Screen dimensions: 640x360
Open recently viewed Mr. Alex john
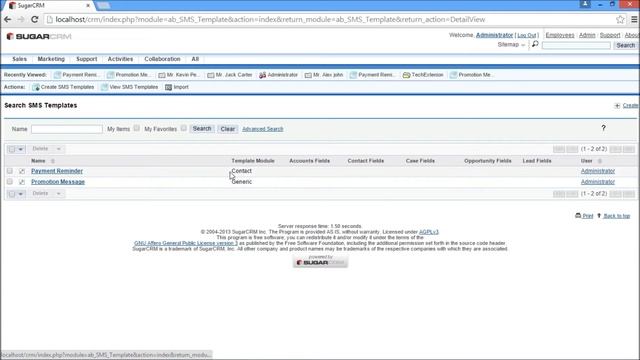(x=324, y=75)
